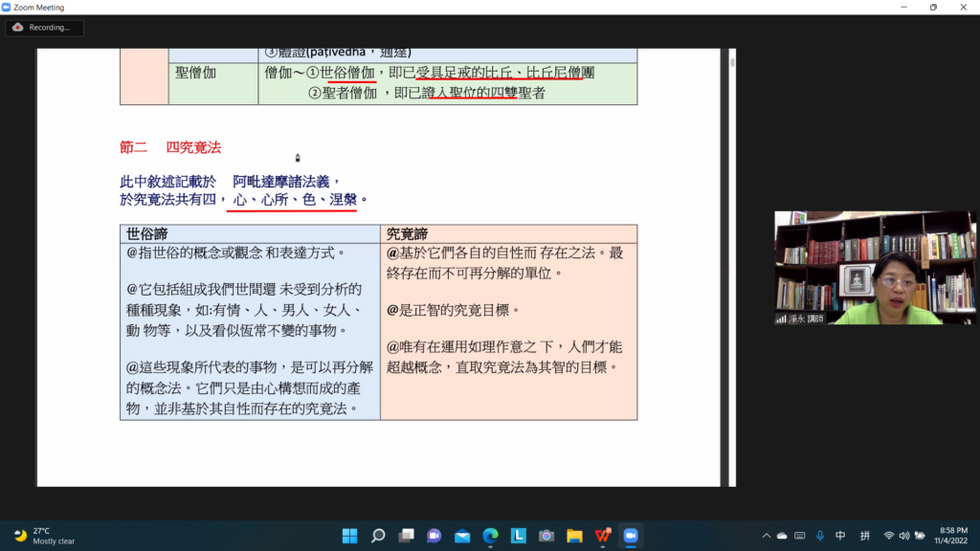
Task: Switch to WPS Office in taskbar
Action: tap(603, 536)
